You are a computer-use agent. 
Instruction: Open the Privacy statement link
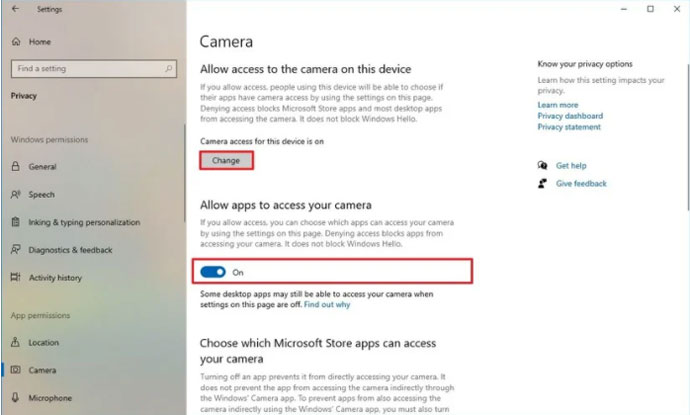coord(569,127)
